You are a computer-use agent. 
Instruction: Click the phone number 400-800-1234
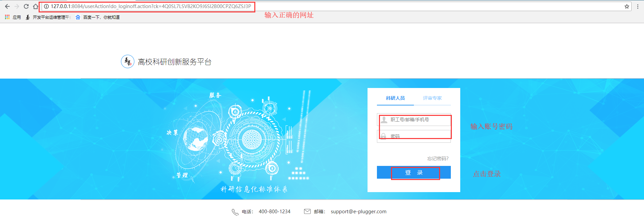click(274, 212)
